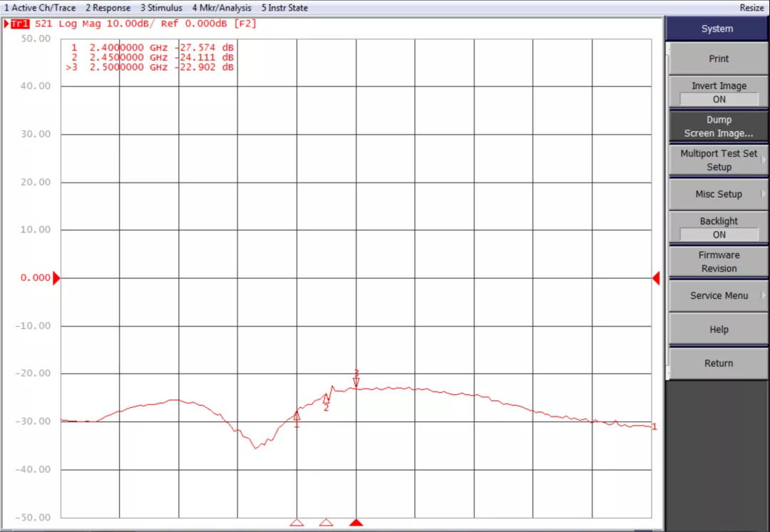Select the Tr1 trace indicator label
This screenshot has height=532, width=770.
click(19, 24)
